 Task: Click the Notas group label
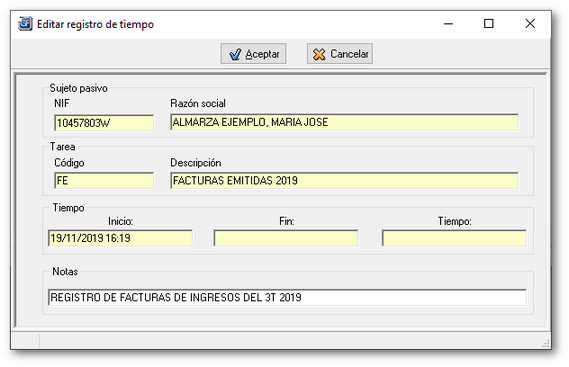(65, 272)
